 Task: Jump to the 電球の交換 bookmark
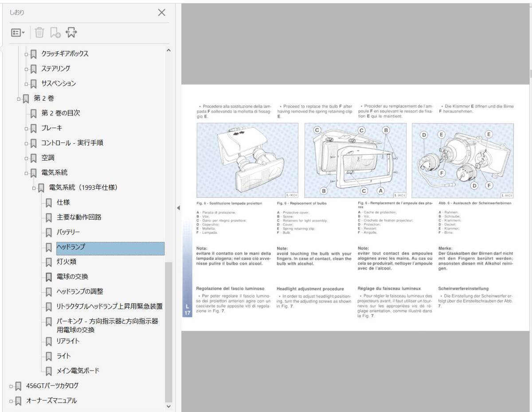coord(72,276)
